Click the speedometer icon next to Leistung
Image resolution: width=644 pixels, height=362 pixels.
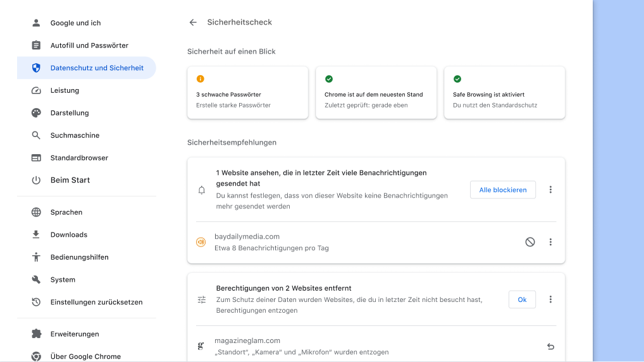click(x=36, y=90)
